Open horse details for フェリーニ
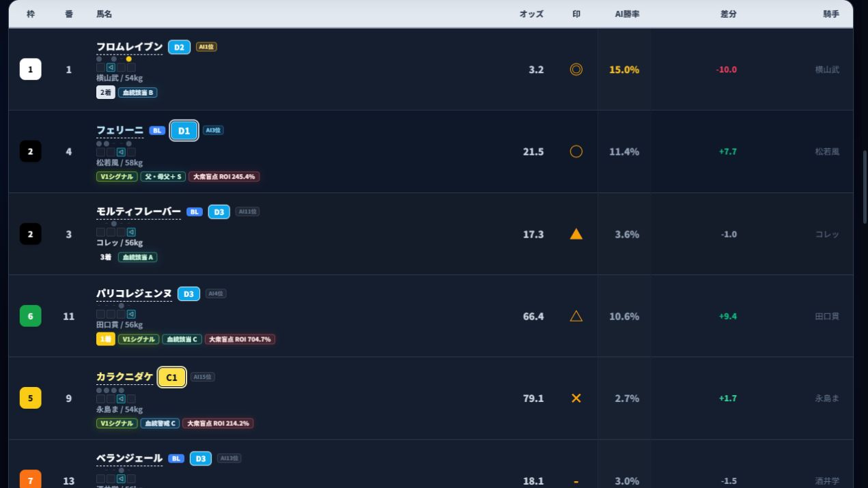 pos(120,130)
